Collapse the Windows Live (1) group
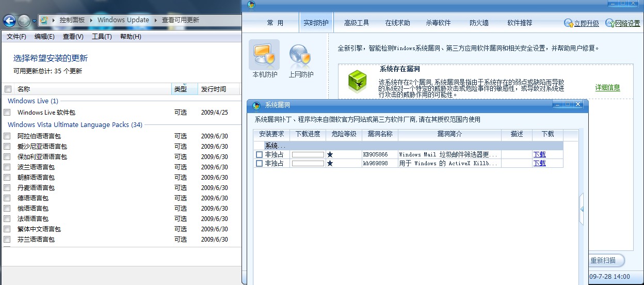 click(x=33, y=101)
